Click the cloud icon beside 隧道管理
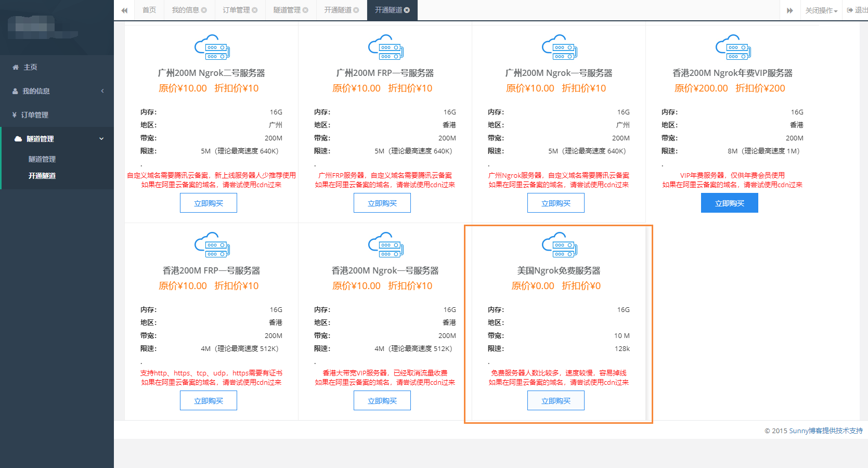Image resolution: width=868 pixels, height=468 pixels. pos(18,139)
